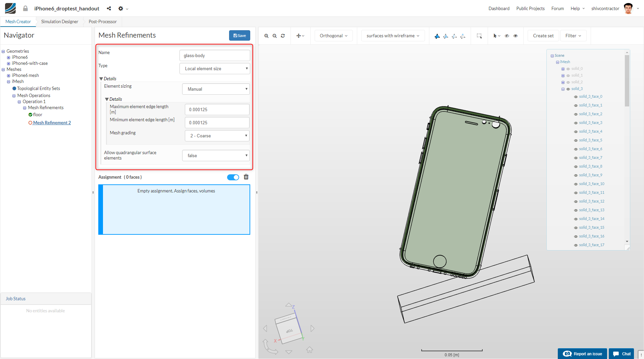
Task: Expand the solid_0 tree node
Action: tap(563, 69)
